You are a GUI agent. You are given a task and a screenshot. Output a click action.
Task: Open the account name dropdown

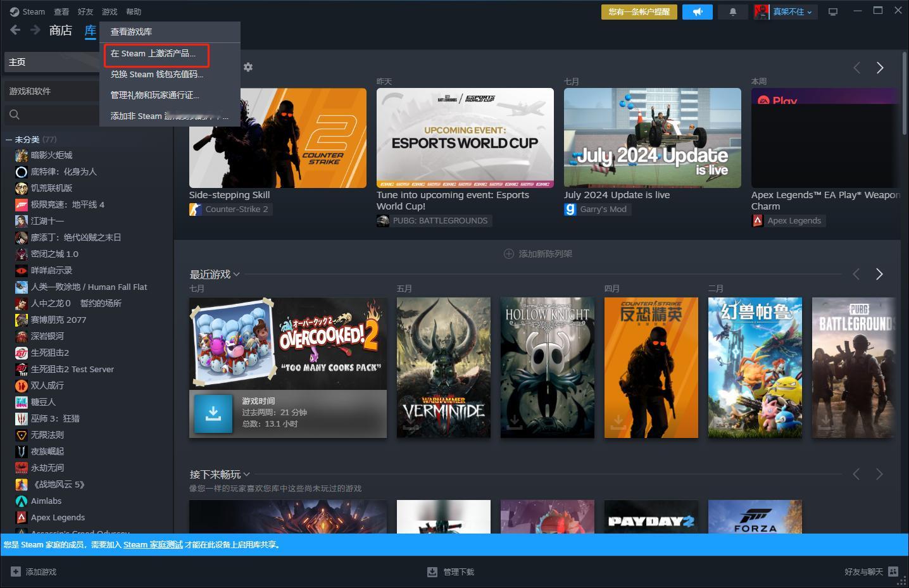pyautogui.click(x=793, y=12)
